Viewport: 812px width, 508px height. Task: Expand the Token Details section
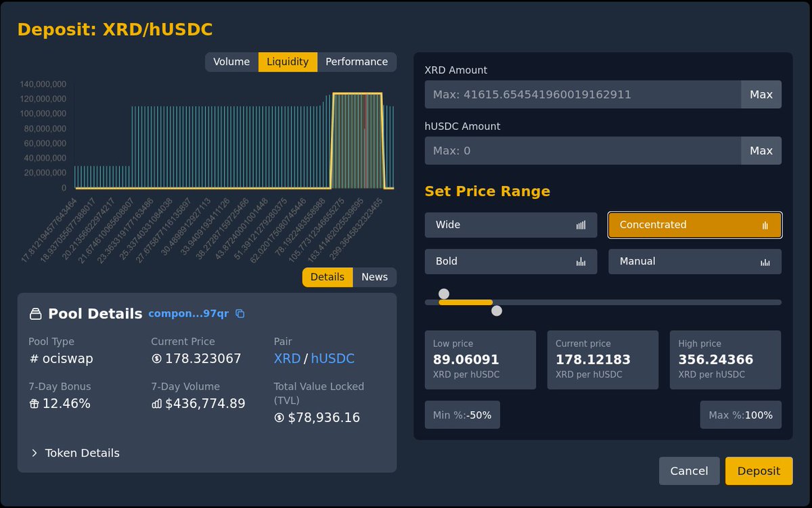coord(75,453)
